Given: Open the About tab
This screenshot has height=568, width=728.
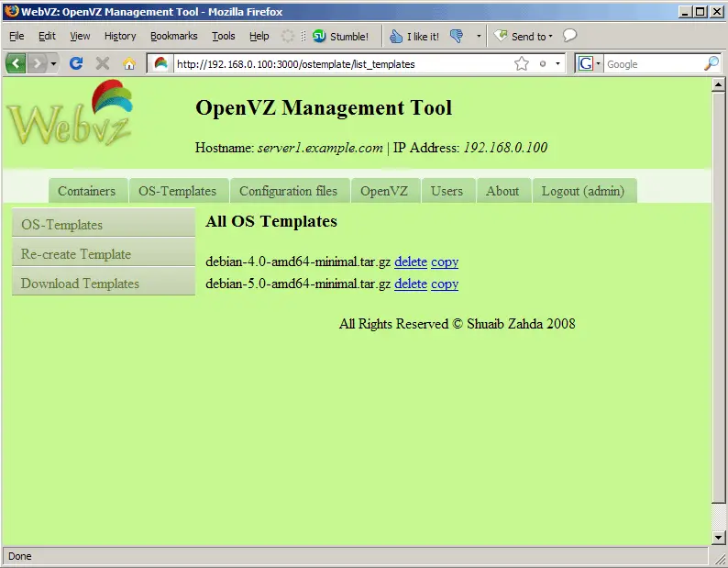Looking at the screenshot, I should click(502, 191).
